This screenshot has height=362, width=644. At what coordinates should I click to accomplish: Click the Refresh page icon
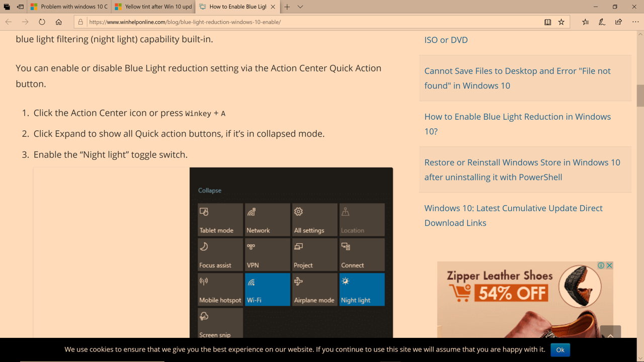click(x=42, y=22)
